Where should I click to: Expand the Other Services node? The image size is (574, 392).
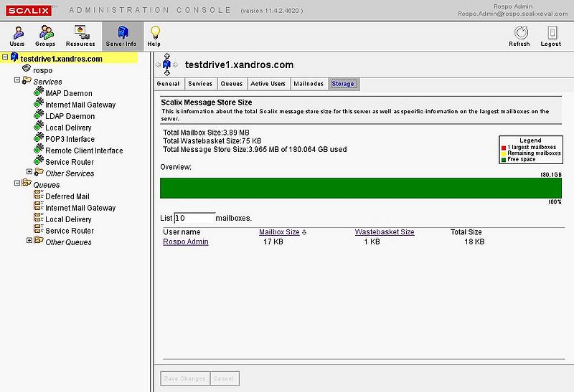(29, 173)
